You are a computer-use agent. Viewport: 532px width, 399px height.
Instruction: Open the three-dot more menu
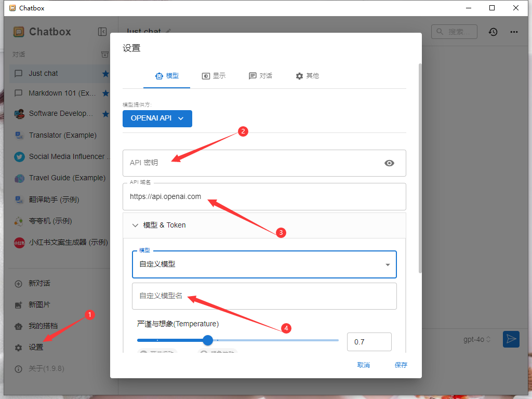click(514, 32)
